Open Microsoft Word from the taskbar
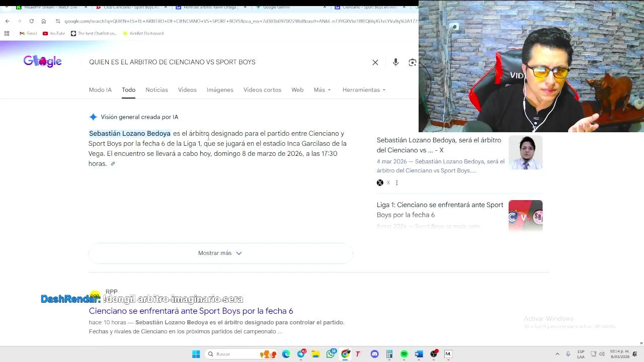This screenshot has height=362, width=644. (x=418, y=354)
